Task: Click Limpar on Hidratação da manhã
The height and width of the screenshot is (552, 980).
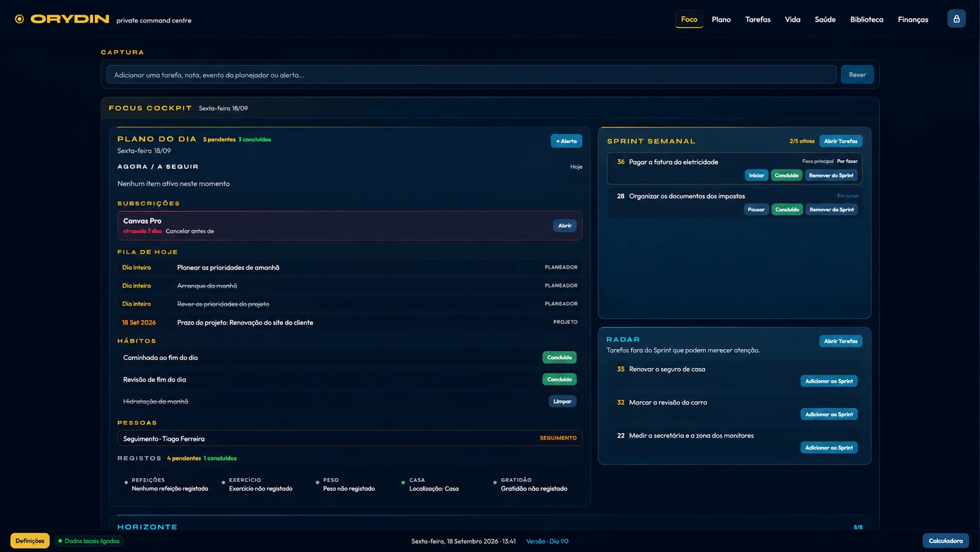Action: [562, 401]
